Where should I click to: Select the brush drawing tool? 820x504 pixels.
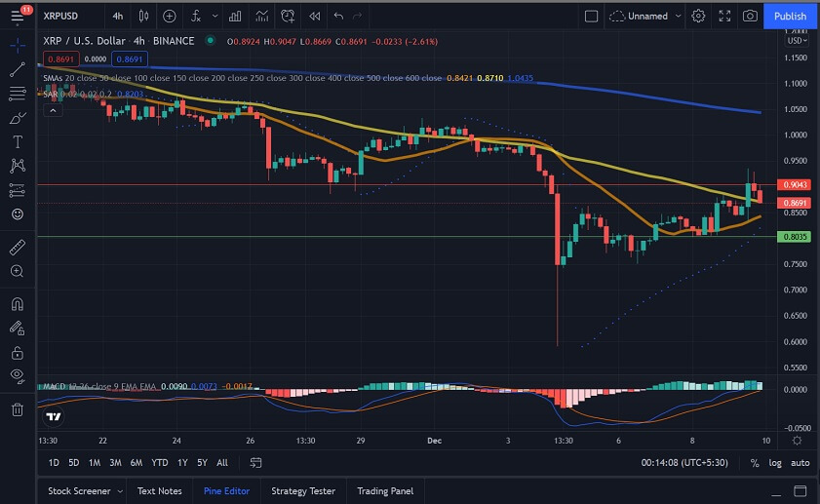tap(17, 118)
